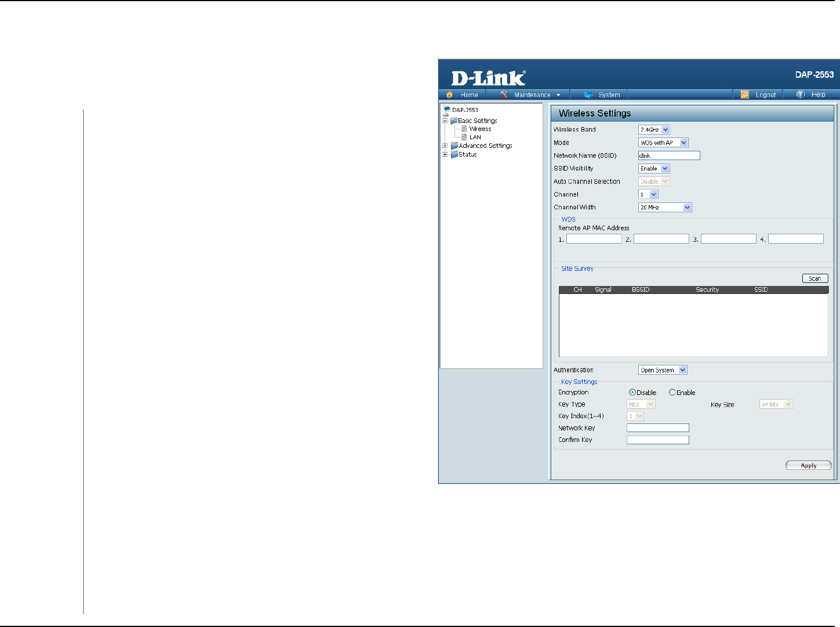Screen dimensions: 840x627
Task: Focus the Confirm Key input field
Action: pos(658,440)
